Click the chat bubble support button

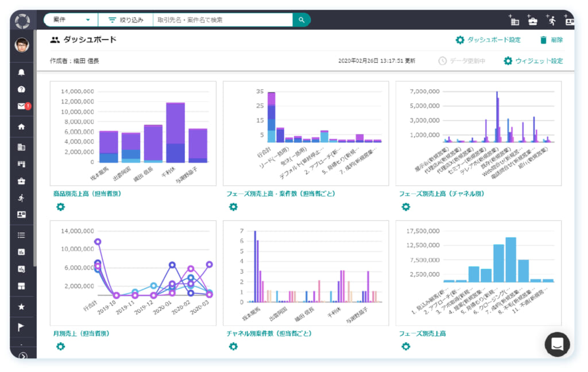[x=556, y=344]
